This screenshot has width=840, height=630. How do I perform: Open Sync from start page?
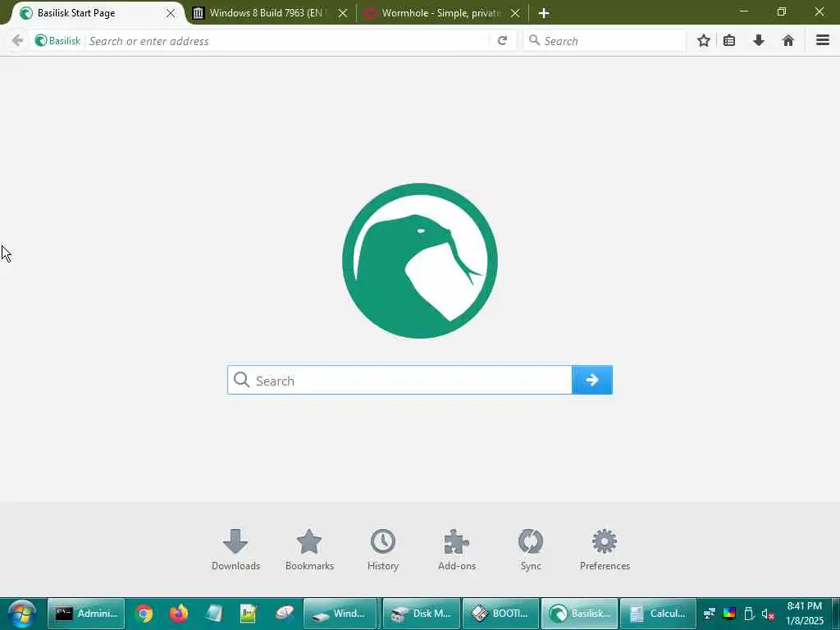(x=531, y=550)
